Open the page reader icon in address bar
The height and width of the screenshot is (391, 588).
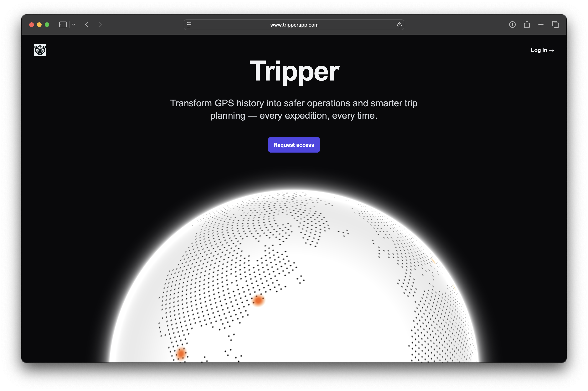(189, 25)
